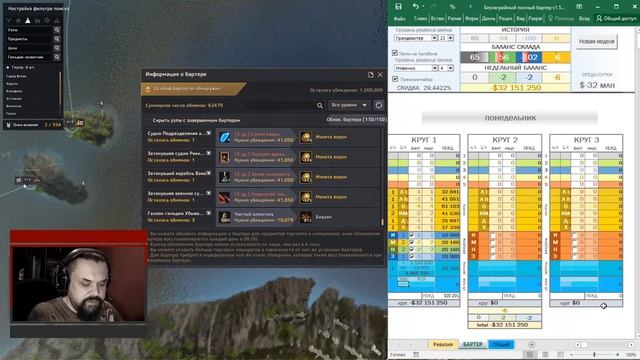Click the Новая неделя button

[596, 42]
